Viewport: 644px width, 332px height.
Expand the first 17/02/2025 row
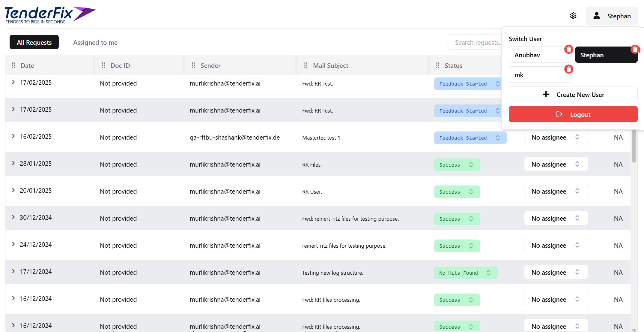13,82
